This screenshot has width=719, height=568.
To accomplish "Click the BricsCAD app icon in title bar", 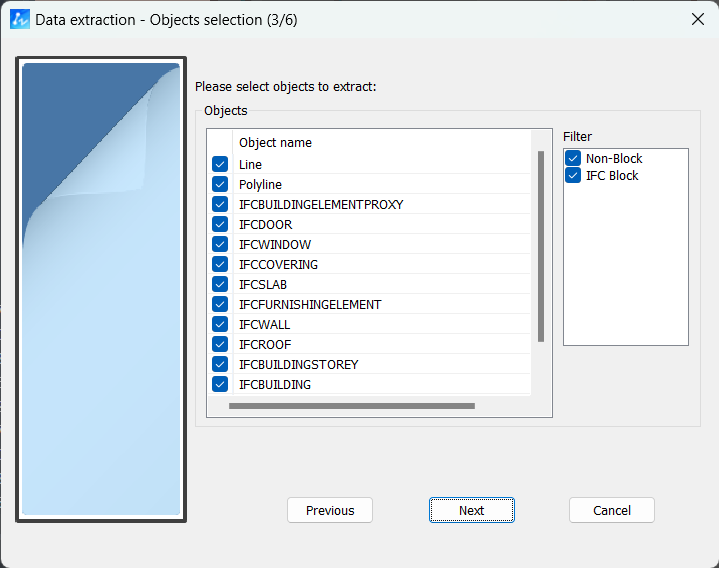I will click(x=19, y=19).
